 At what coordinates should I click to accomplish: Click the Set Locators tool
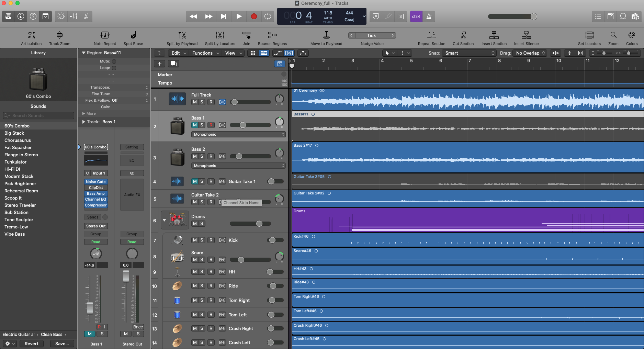(x=589, y=38)
